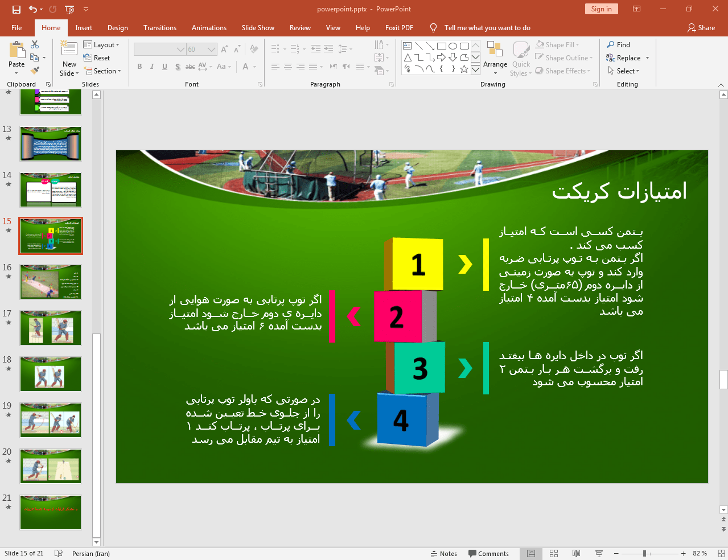Open the font name combo box
Screen dimensions: 728x560
pyautogui.click(x=160, y=50)
